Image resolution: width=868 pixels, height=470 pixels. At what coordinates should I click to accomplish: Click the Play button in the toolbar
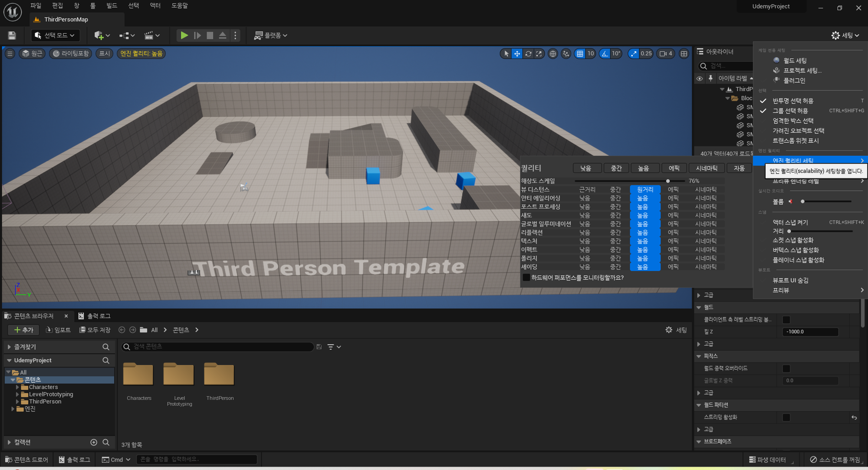click(184, 35)
